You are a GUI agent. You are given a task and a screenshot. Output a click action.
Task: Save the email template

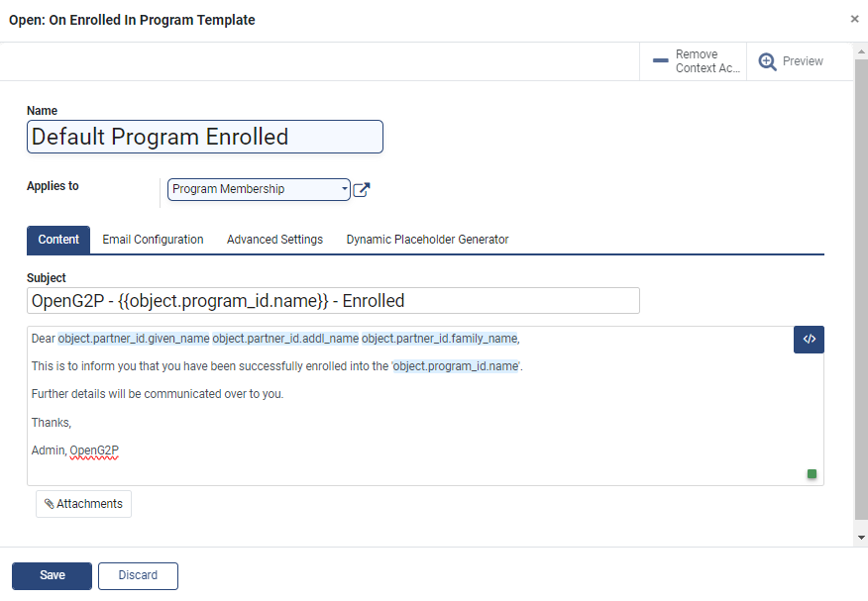tap(53, 575)
